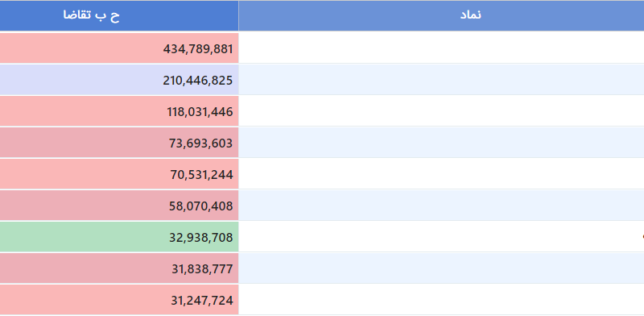Open the نماد cell beside 32,938,708
The image size is (644, 316).
coord(441,237)
